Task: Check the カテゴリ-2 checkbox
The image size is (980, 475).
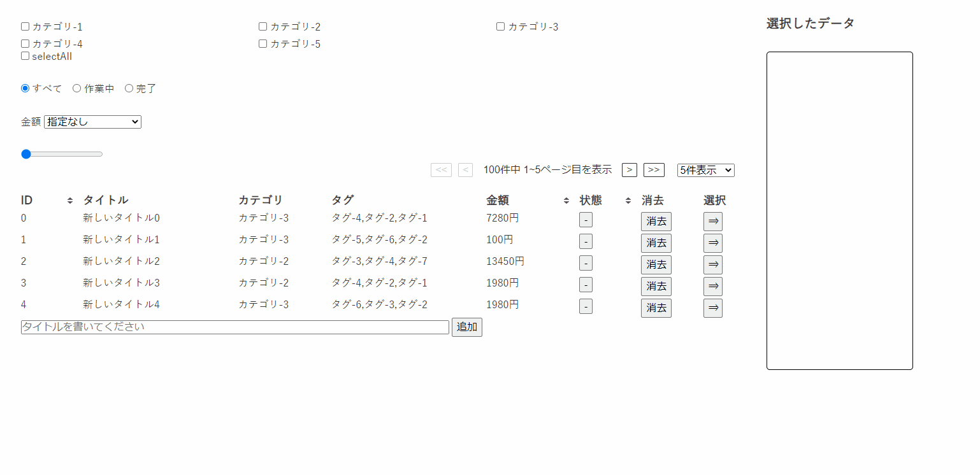Action: [263, 27]
